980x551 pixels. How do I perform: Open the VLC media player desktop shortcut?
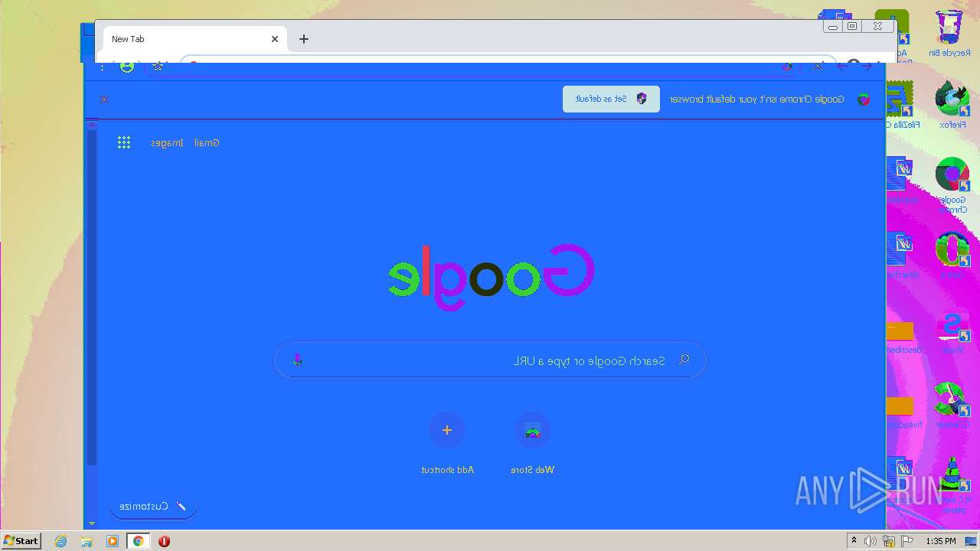pyautogui.click(x=952, y=484)
